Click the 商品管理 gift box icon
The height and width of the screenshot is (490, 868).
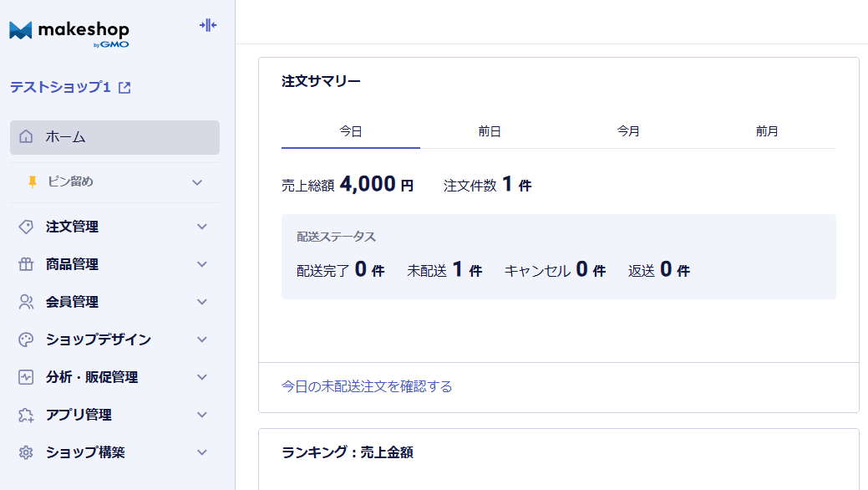(x=26, y=264)
